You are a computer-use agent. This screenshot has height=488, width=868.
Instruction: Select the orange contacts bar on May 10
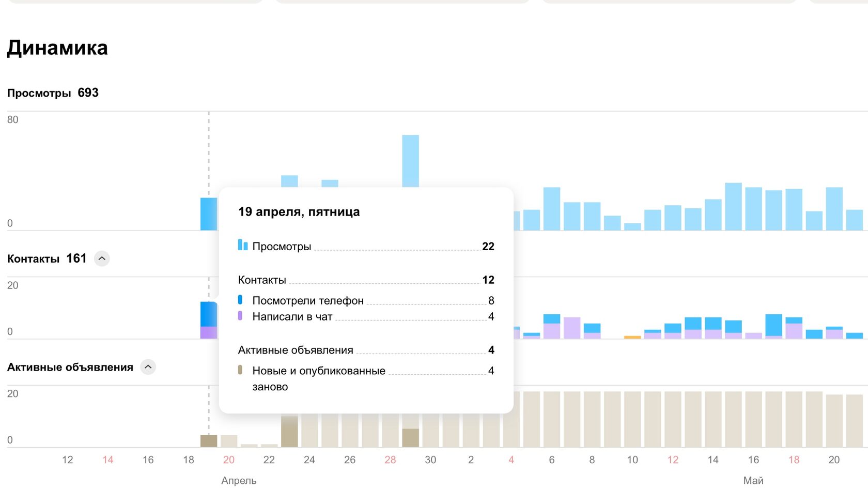click(632, 337)
